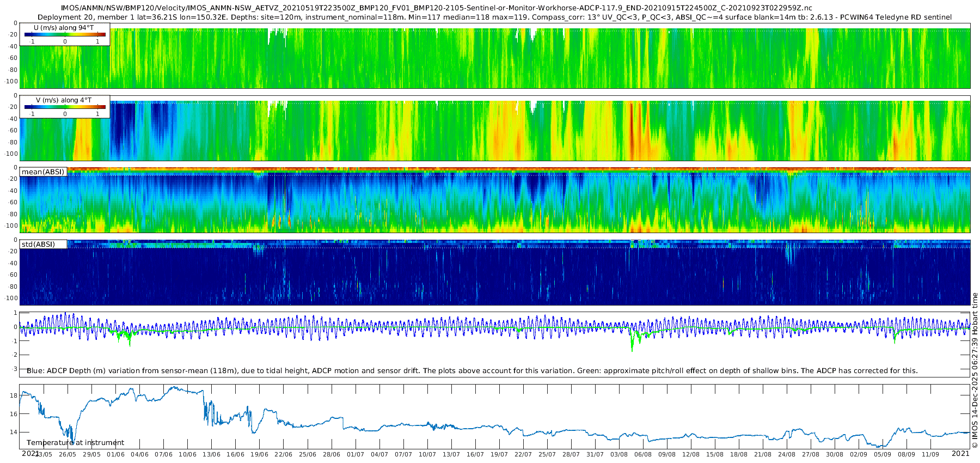Click the 18 tick on temperature axis
The image size is (980, 463).
(x=14, y=395)
